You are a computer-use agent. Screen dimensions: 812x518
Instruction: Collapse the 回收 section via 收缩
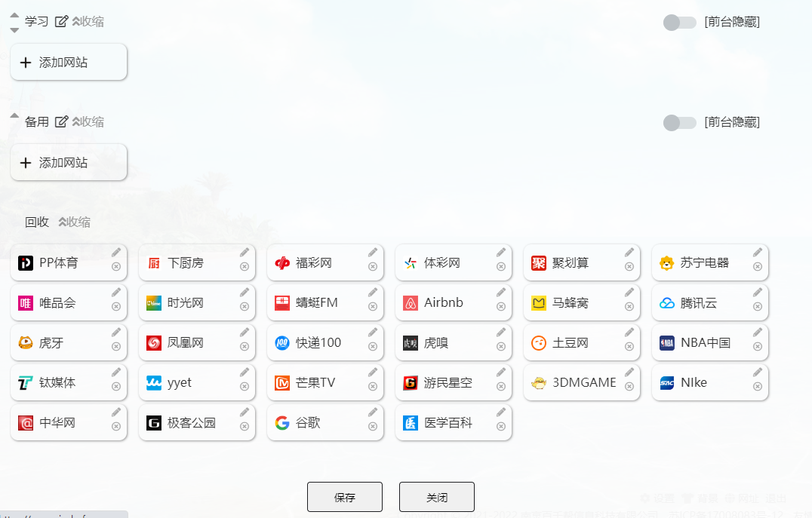pyautogui.click(x=75, y=222)
